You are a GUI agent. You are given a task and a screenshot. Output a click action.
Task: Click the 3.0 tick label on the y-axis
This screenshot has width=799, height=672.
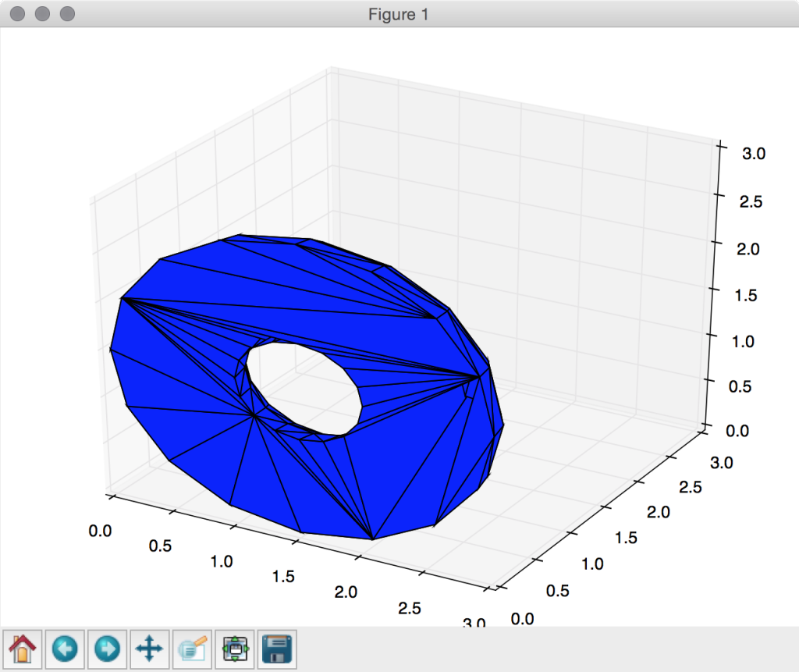click(719, 462)
